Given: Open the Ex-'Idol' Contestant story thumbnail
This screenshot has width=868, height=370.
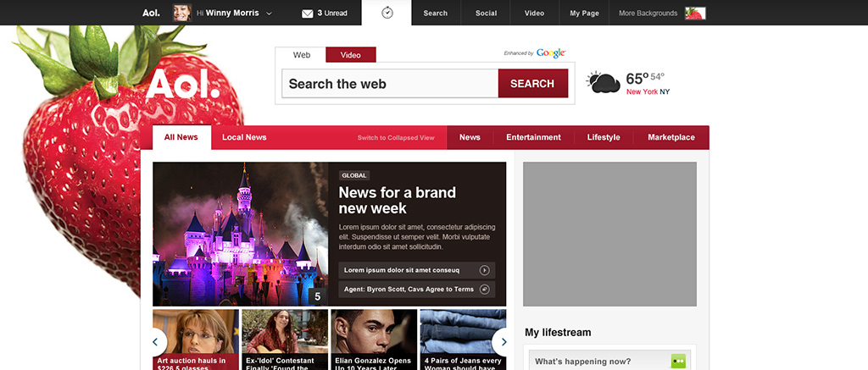Looking at the screenshot, I should (285, 340).
